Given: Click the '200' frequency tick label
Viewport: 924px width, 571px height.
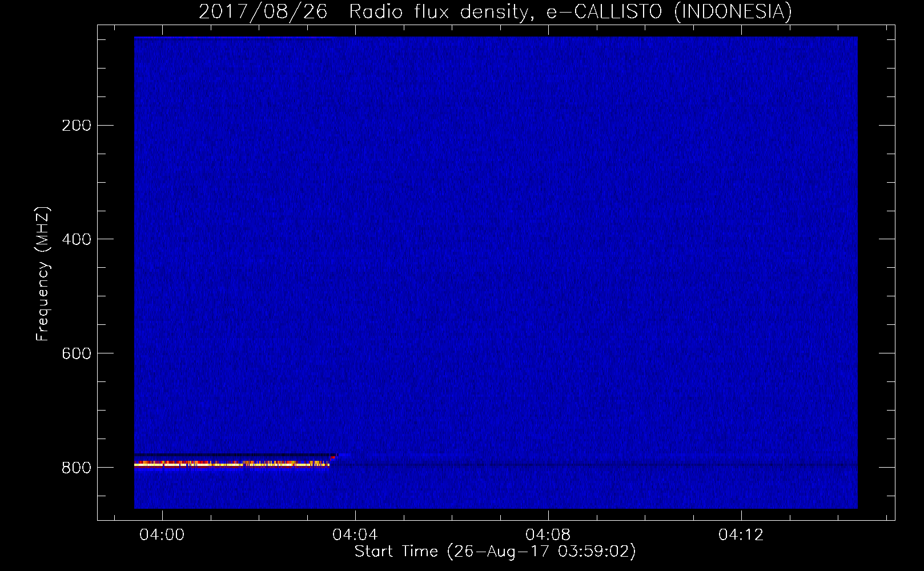Looking at the screenshot, I should click(x=77, y=126).
